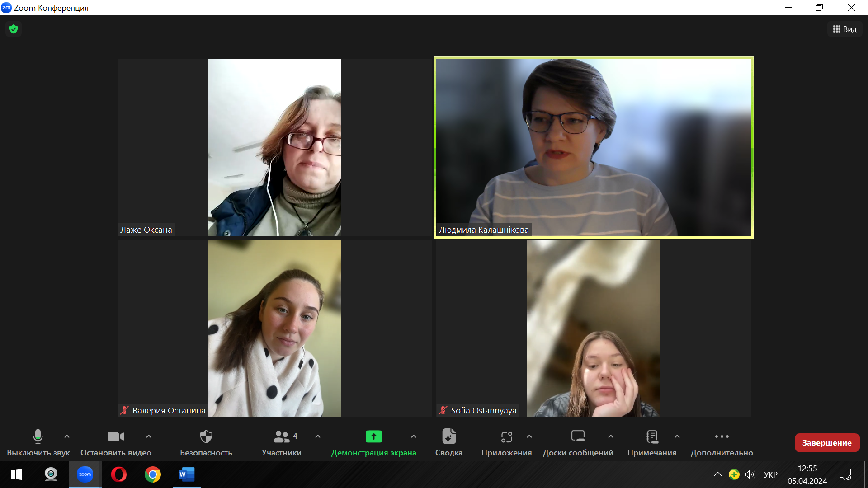This screenshot has height=488, width=868.
Task: Open the Windows Start menu
Action: tap(16, 474)
